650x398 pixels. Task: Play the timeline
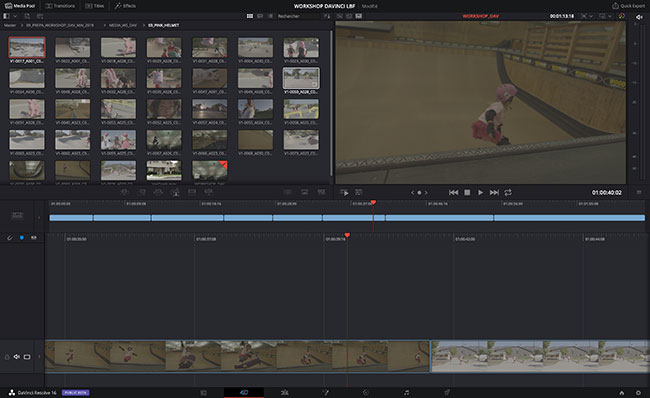pos(480,192)
